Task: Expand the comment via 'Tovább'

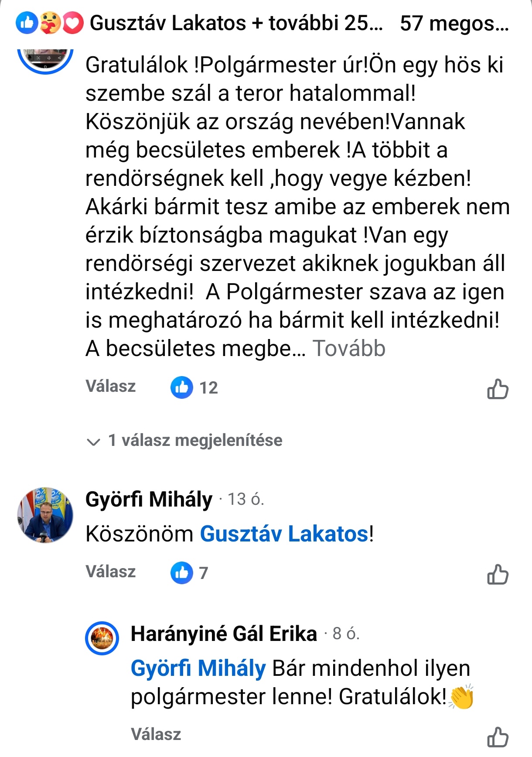Action: coord(349,348)
